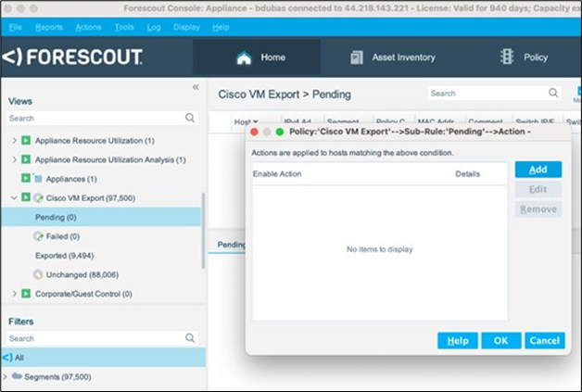582x392 pixels.
Task: Click the icon beside Failed (0)
Action: pyautogui.click(x=38, y=236)
